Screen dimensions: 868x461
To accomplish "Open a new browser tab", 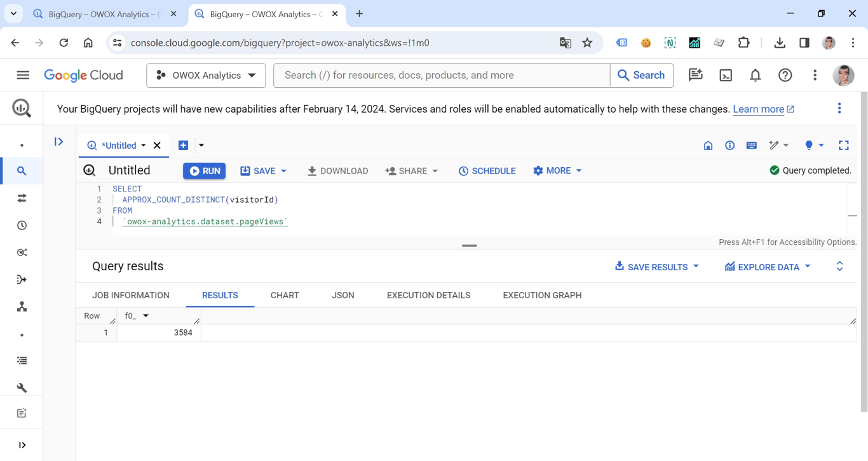I will [x=360, y=14].
